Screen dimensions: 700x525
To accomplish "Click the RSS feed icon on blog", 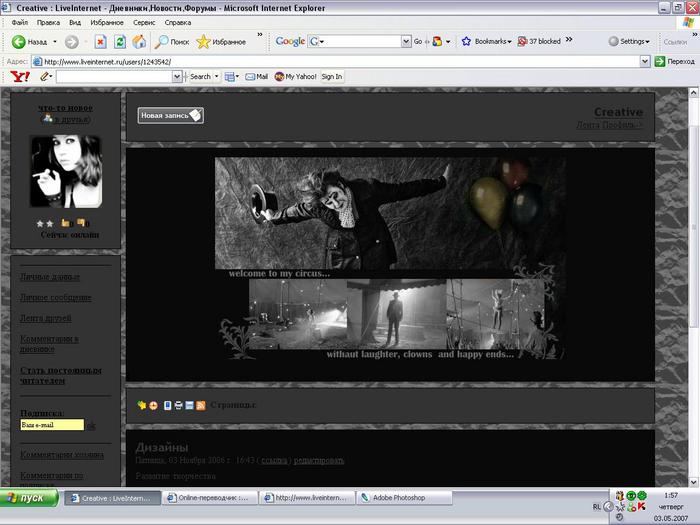I will [x=201, y=405].
